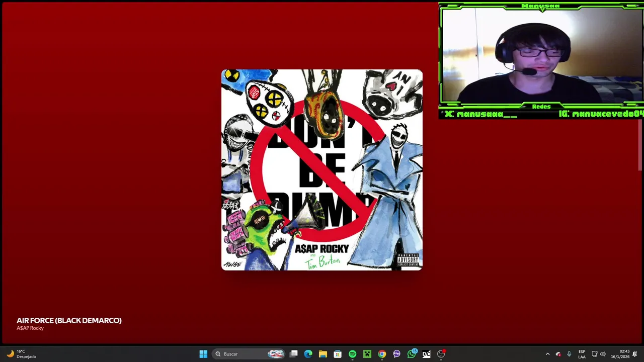This screenshot has height=362, width=644.
Task: Launch Microsoft Edge from the taskbar
Action: 308,354
